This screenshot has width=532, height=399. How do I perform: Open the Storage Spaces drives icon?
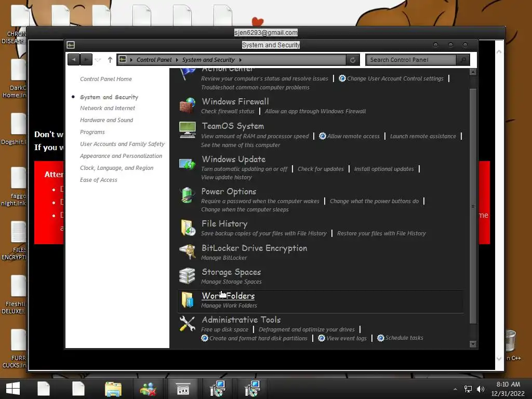(x=187, y=276)
